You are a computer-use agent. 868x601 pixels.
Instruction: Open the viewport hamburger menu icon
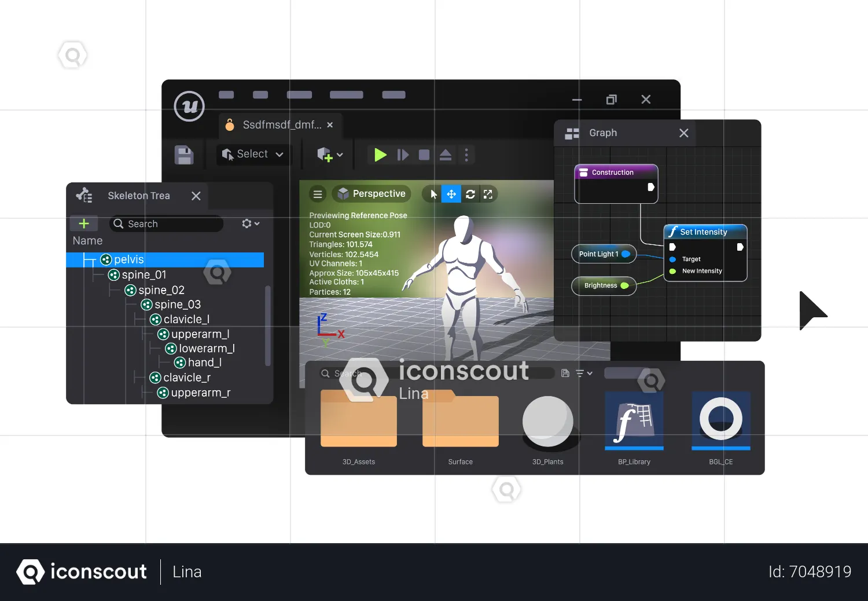(317, 194)
